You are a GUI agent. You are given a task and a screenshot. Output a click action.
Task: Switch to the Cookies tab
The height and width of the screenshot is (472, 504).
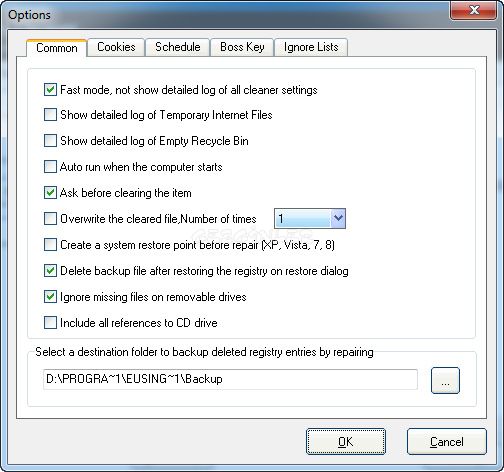[116, 47]
